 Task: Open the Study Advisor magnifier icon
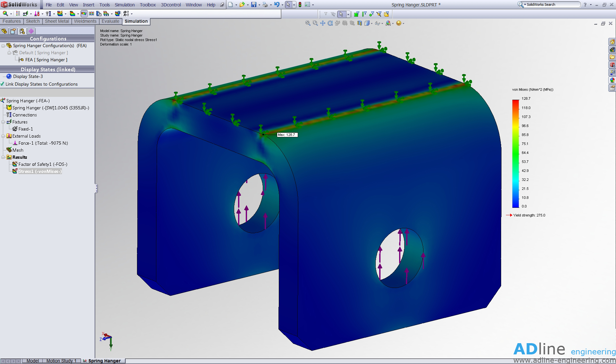click(x=5, y=13)
